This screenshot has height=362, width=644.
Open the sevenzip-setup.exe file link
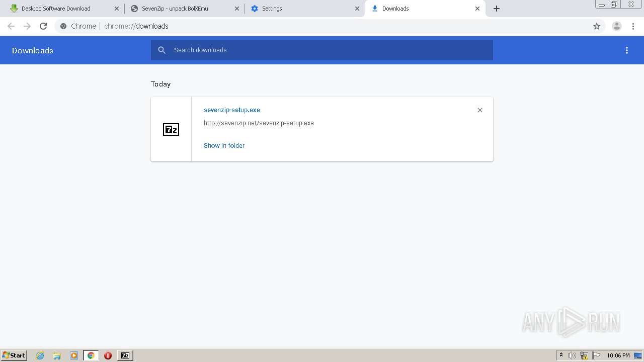click(232, 110)
